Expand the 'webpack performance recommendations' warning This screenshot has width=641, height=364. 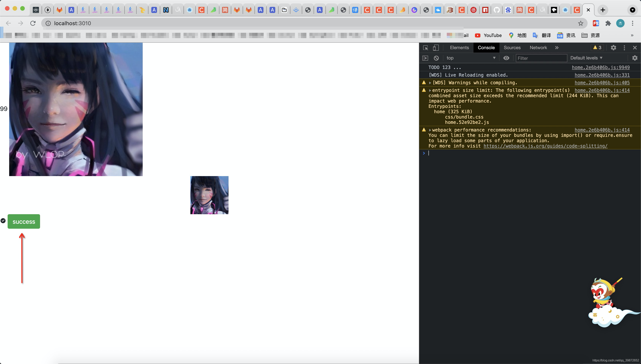click(430, 130)
